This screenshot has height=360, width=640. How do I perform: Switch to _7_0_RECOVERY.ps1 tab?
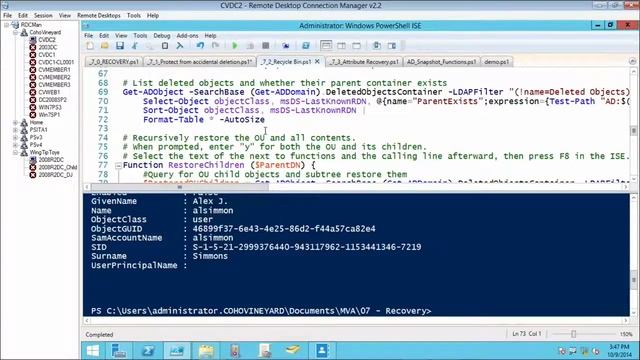114,62
